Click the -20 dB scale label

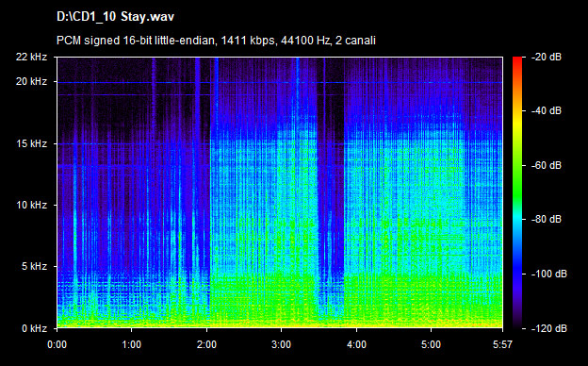pos(547,57)
